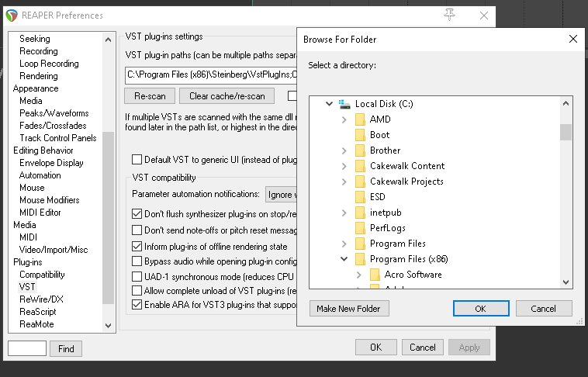This screenshot has height=377, width=588.
Task: Click the preferences list scroll up arrow
Action: pos(108,40)
